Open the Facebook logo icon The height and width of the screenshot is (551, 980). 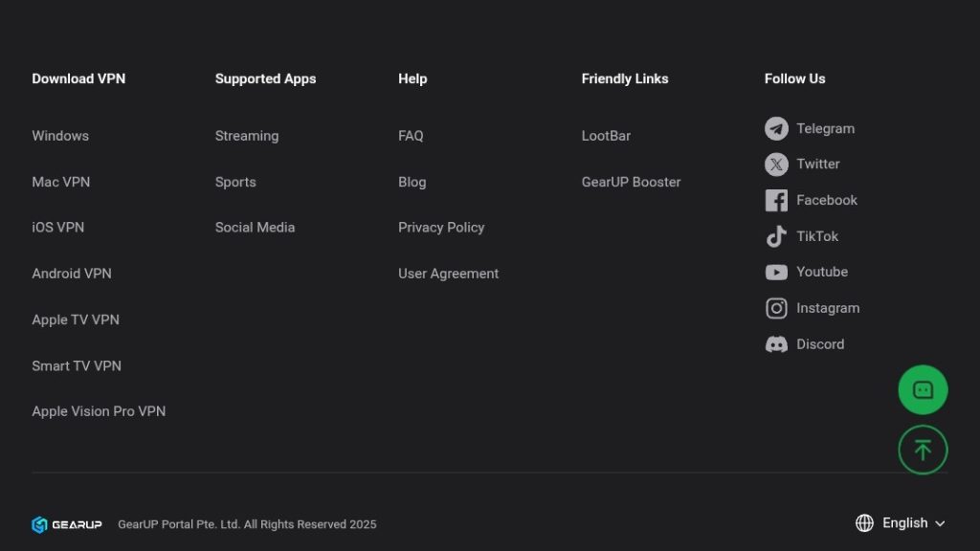[x=776, y=200]
